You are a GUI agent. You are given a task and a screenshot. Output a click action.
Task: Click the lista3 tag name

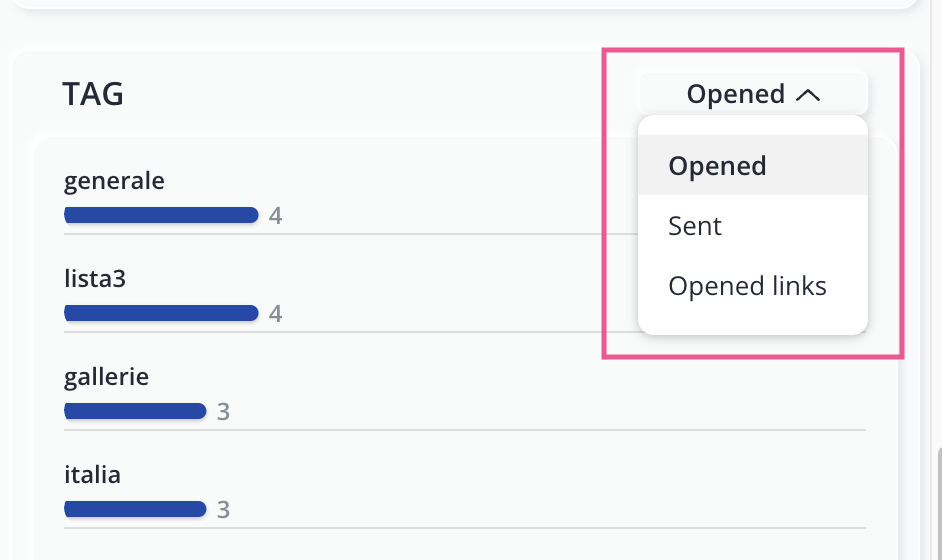pos(95,278)
